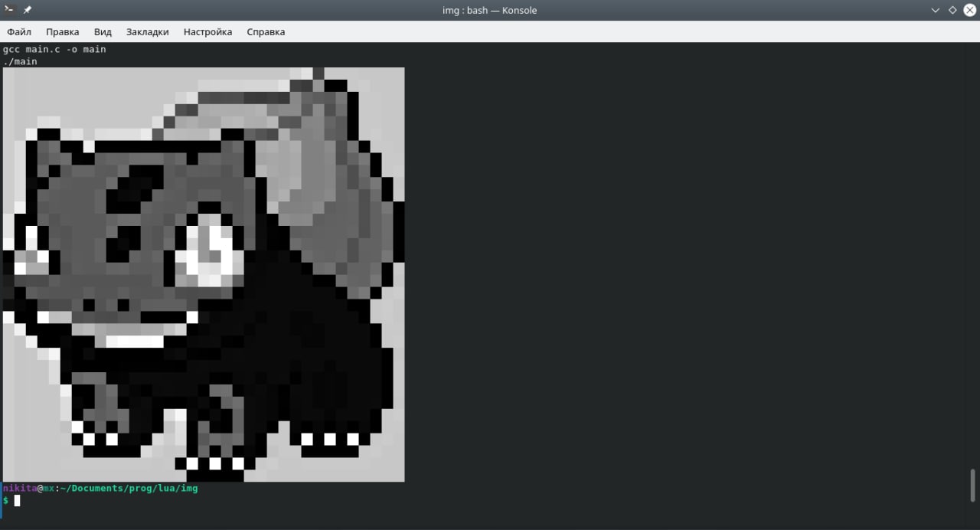Open the Файл menu
This screenshot has width=980, height=530.
(x=19, y=31)
